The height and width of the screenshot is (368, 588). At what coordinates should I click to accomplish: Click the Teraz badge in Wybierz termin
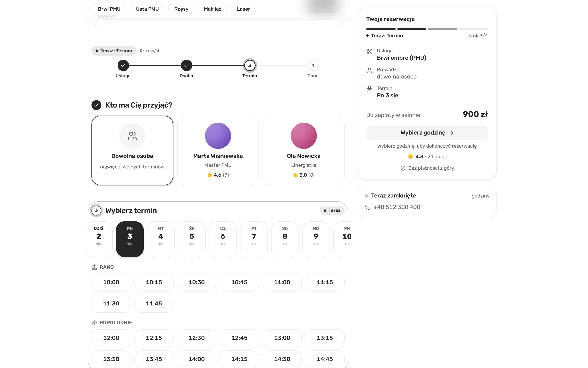[x=332, y=211]
